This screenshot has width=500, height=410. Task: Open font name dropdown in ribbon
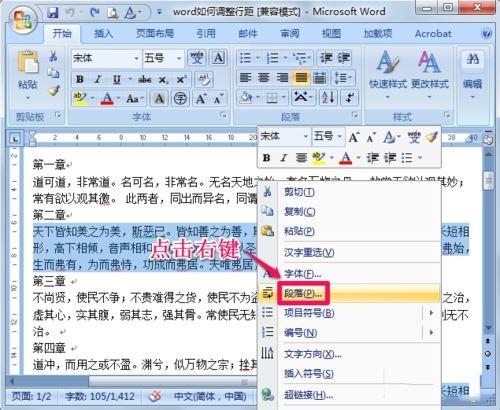tap(136, 59)
